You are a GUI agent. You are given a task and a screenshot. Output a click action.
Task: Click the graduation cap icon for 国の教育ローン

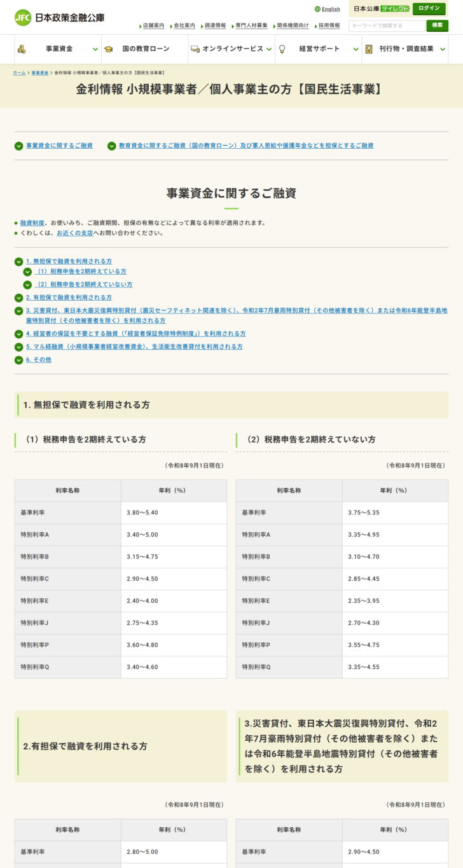109,49
